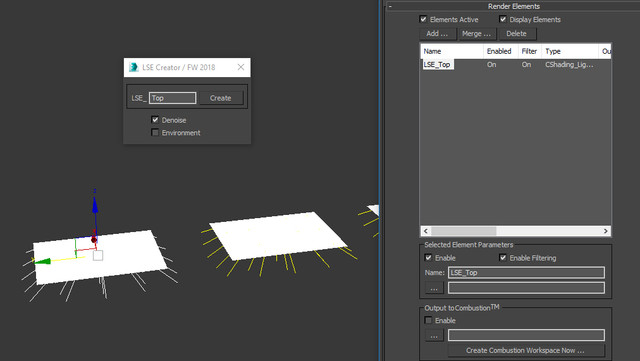Select the LSE_Top row in elements list
Image resolution: width=640 pixels, height=361 pixels.
pos(516,65)
